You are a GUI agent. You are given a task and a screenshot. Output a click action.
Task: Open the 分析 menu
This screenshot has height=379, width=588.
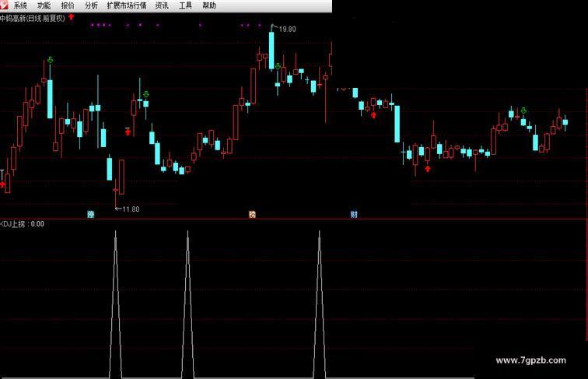[x=91, y=5]
